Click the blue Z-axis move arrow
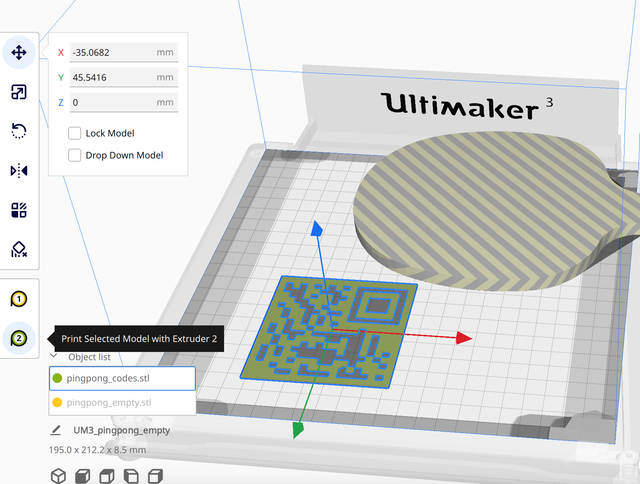The image size is (640, 484). 317,229
